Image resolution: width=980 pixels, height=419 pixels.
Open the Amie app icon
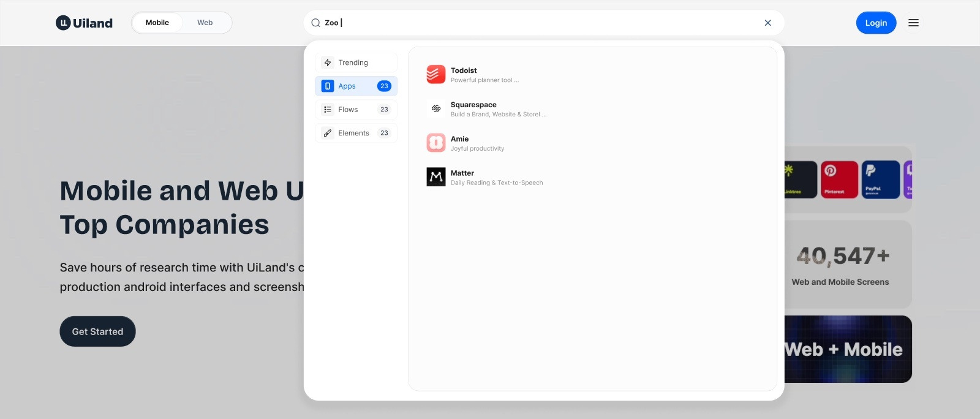point(436,143)
